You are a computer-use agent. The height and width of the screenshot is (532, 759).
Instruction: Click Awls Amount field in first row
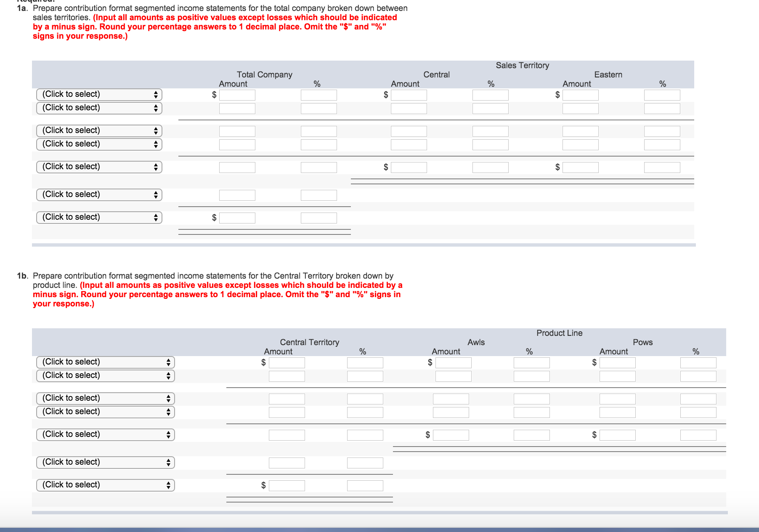pos(454,363)
